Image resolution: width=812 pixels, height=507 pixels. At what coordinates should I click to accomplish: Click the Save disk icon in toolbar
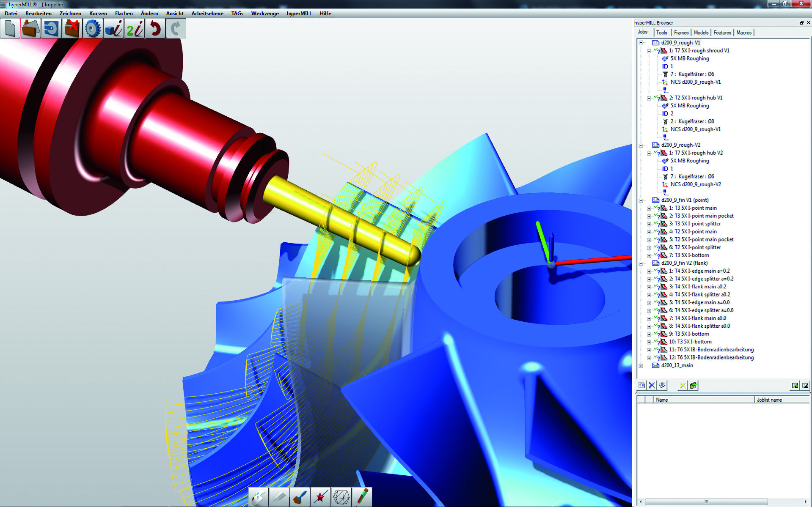[x=52, y=29]
